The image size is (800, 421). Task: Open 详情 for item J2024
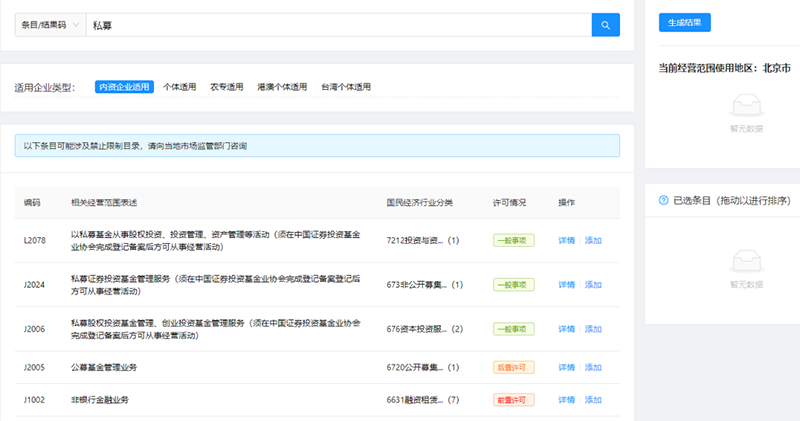point(566,285)
